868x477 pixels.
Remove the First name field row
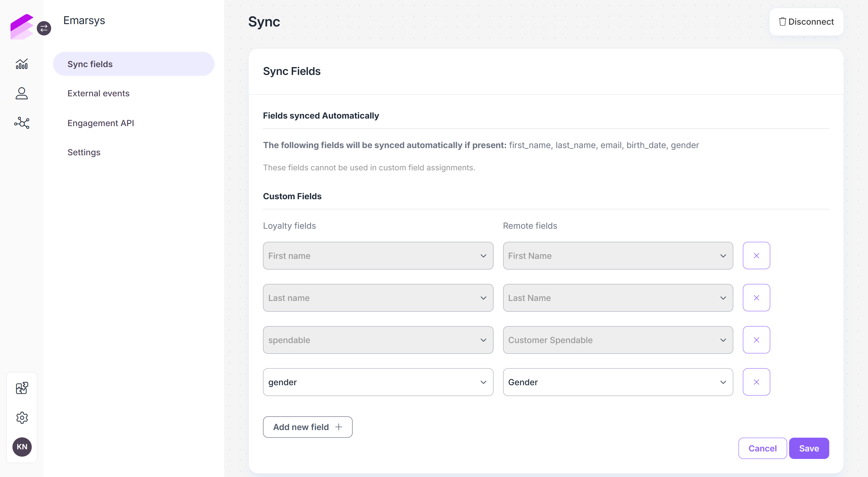[x=756, y=256]
